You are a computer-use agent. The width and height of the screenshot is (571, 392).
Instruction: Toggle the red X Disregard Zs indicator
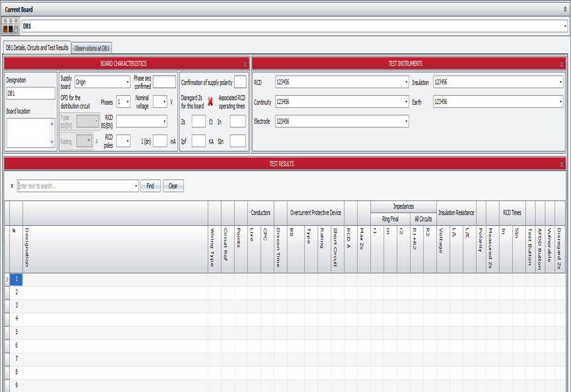pos(210,101)
